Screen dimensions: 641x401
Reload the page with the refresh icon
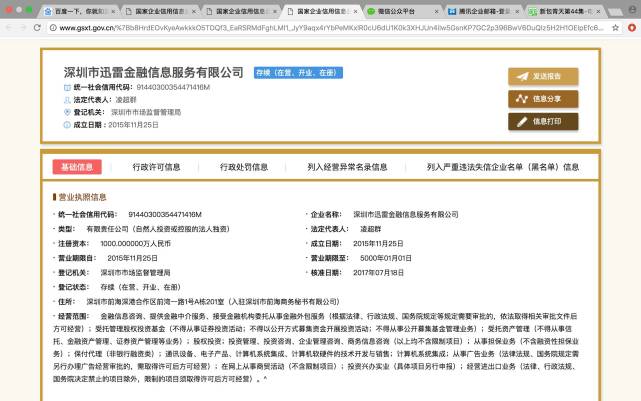point(37,28)
